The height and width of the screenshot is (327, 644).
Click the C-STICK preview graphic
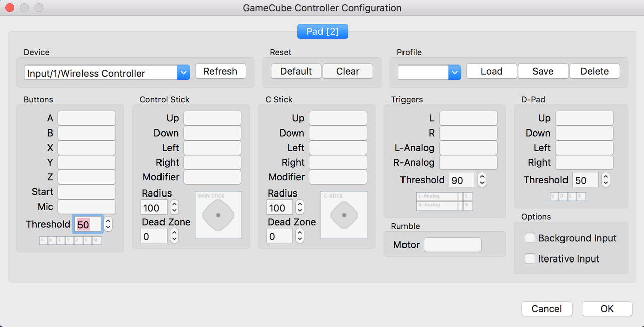coord(344,215)
